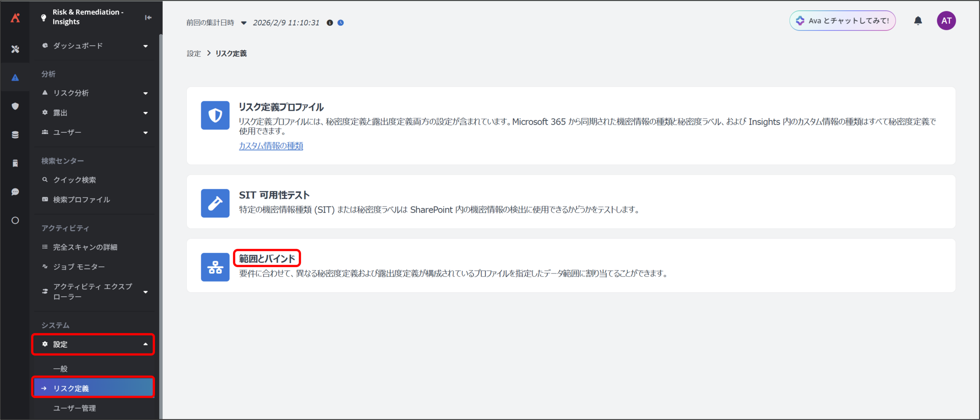Open クイック検索 from the sidebar
The image size is (980, 420).
click(75, 180)
